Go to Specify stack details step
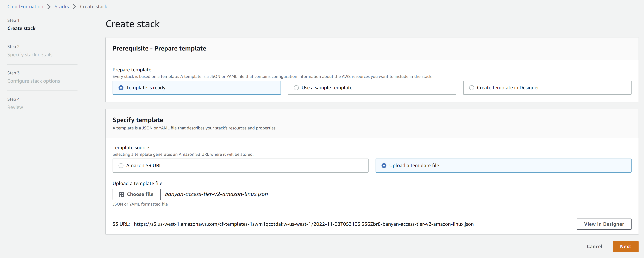This screenshot has width=644, height=258. (30, 55)
